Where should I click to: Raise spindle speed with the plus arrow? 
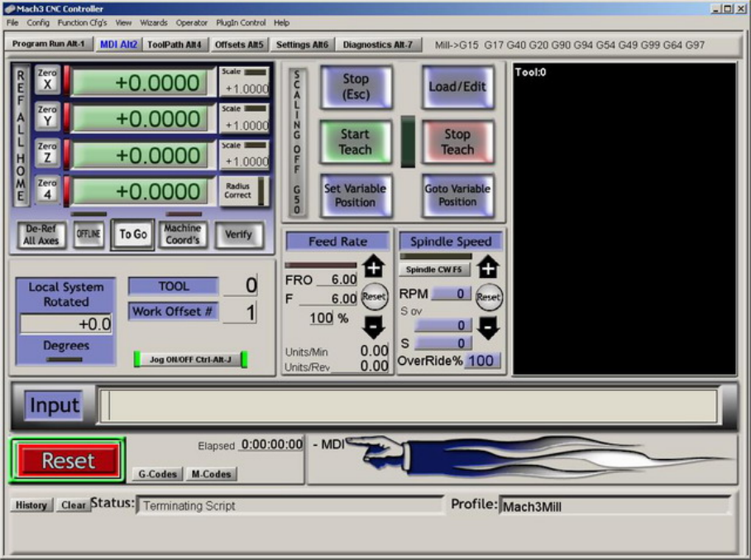488,266
